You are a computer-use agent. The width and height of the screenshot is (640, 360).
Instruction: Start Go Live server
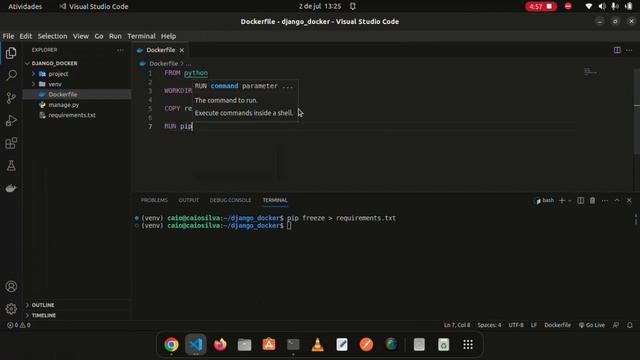(591, 325)
